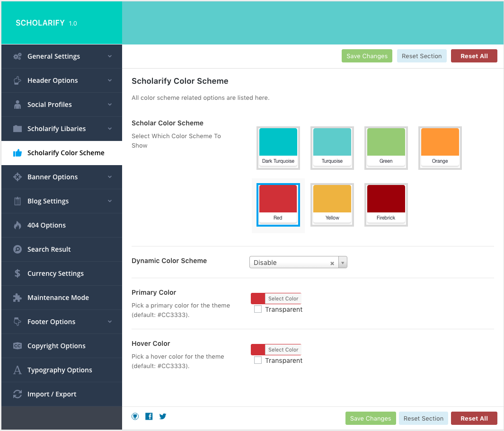The image size is (504, 431).
Task: Open the Facebook icon in the footer
Action: [x=149, y=416]
